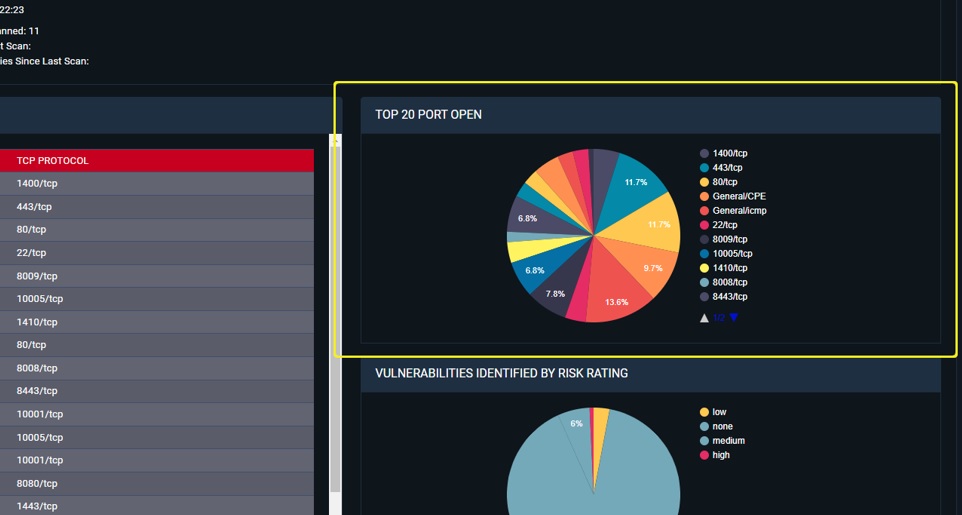Select the 1400/tcp table row
Image resolution: width=962 pixels, height=515 pixels.
[156, 184]
